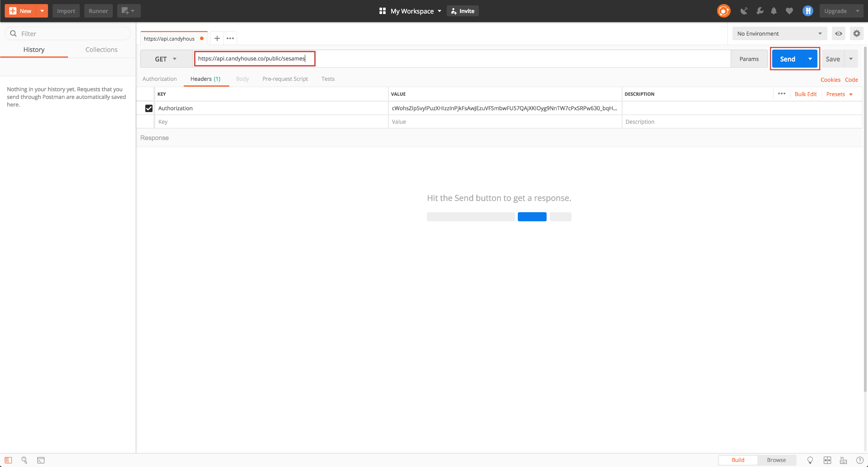Screen dimensions: 868x467
Task: Click the request URL field
Action: [462, 59]
